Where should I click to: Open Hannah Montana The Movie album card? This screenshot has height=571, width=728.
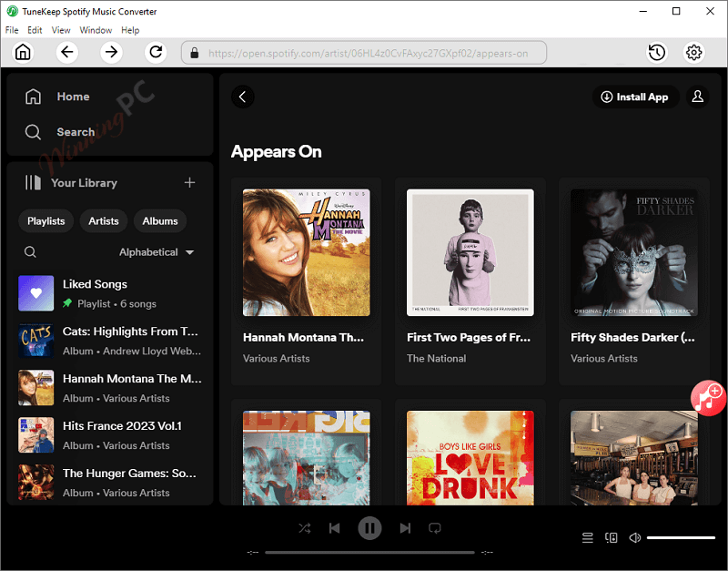click(307, 281)
